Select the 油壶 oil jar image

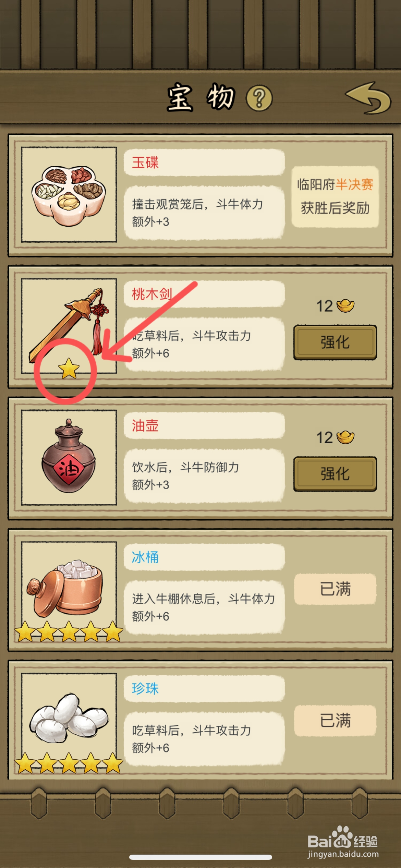coord(69,458)
